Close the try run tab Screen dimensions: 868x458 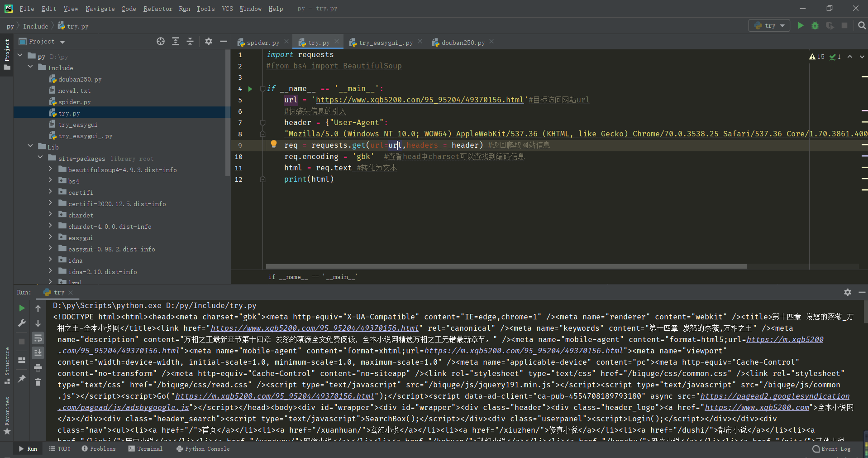71,293
